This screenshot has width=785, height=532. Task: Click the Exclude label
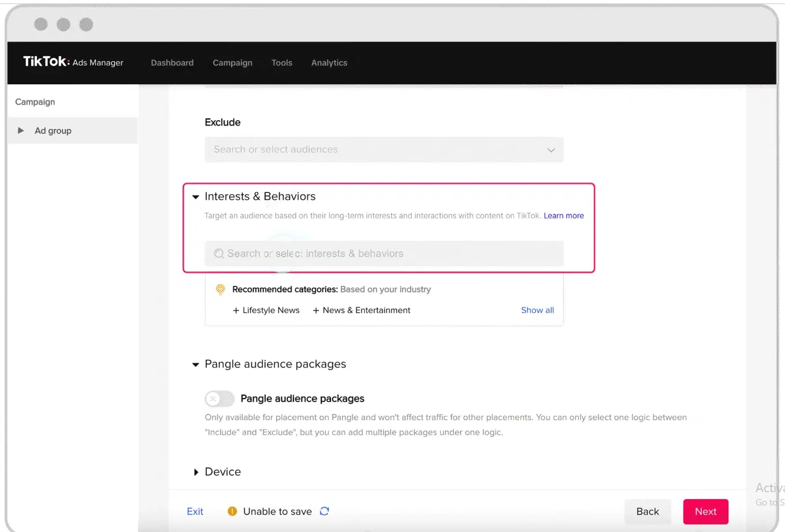[222, 122]
